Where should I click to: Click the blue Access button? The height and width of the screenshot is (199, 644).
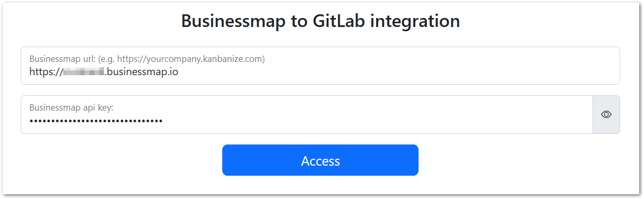320,160
